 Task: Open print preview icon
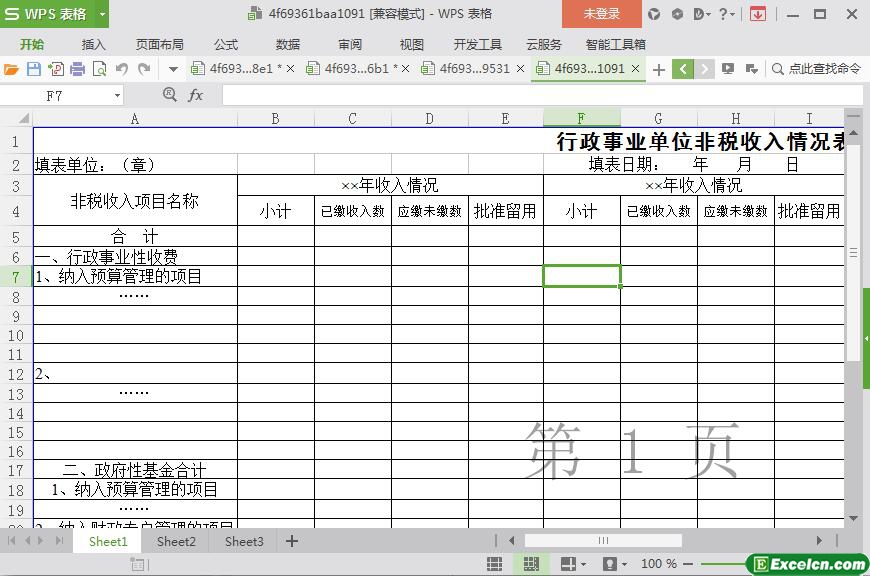click(x=99, y=69)
